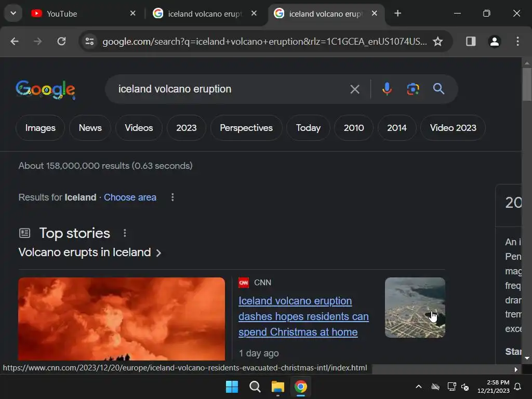Click the horizontal scroll right arrow
This screenshot has width=532, height=399.
(516, 369)
